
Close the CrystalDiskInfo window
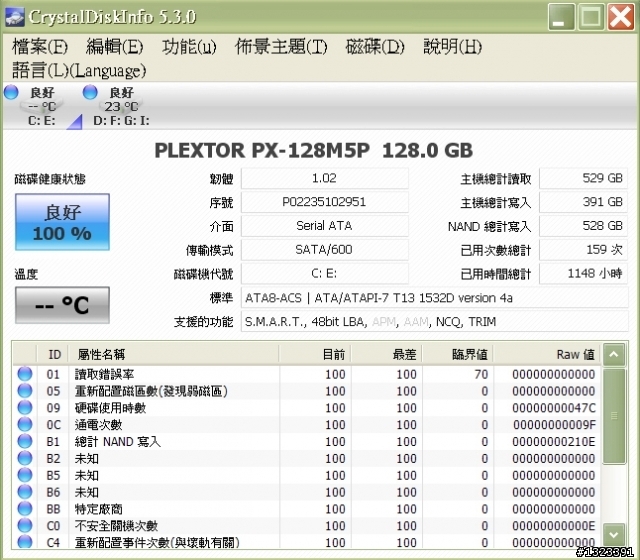click(620, 17)
